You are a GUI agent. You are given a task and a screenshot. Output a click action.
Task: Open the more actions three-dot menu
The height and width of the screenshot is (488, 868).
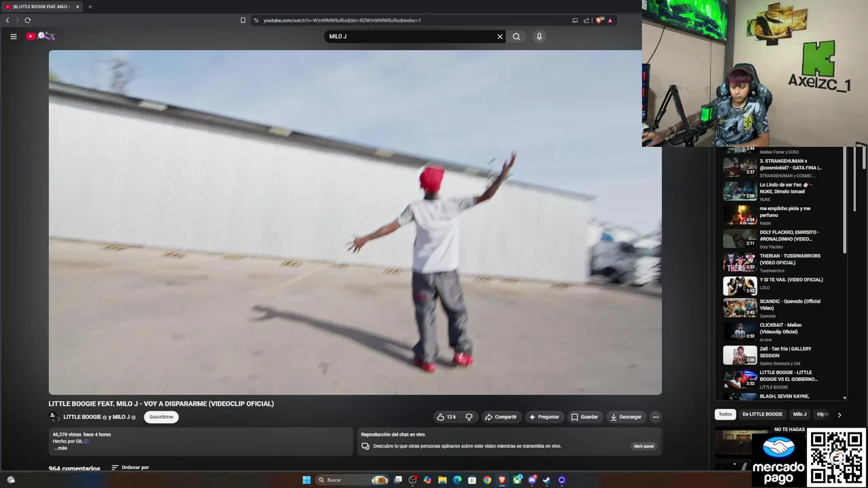pyautogui.click(x=656, y=417)
